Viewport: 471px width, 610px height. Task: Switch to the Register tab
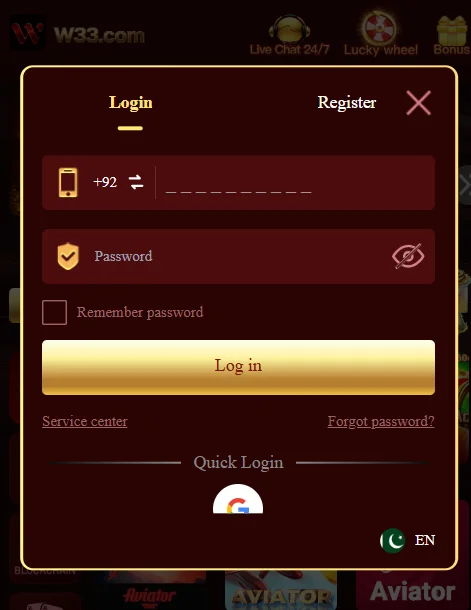pyautogui.click(x=347, y=103)
